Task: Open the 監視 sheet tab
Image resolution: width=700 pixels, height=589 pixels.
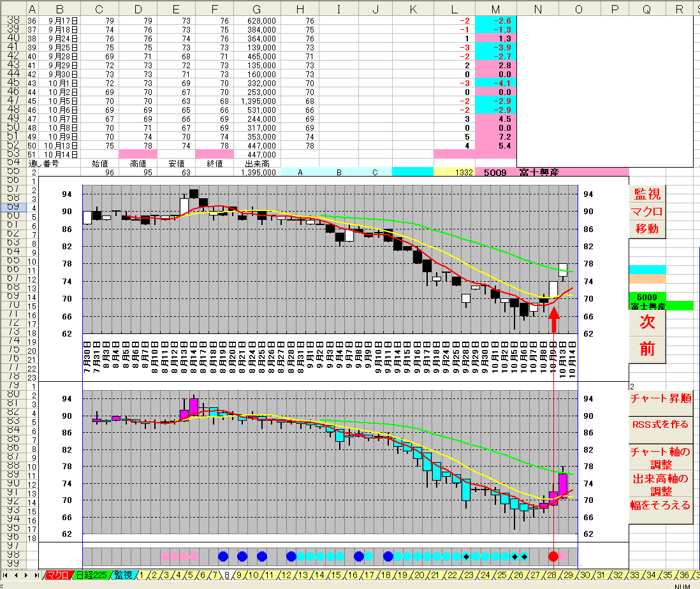Action: tap(123, 576)
